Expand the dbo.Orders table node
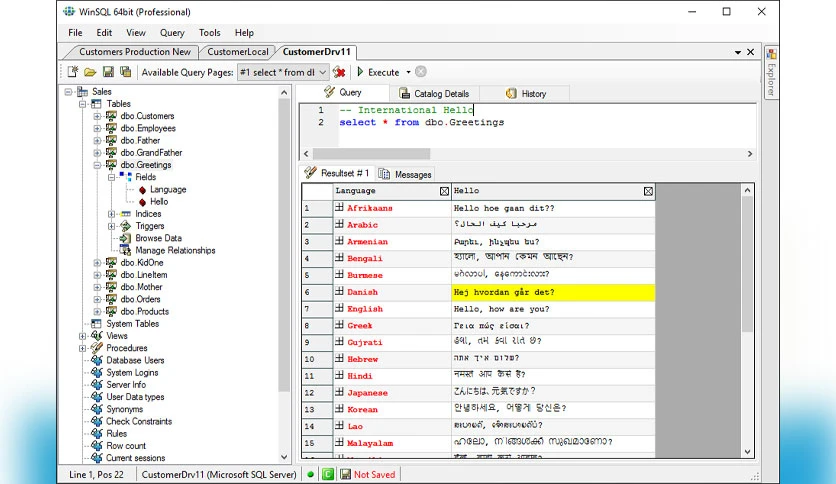This screenshot has width=836, height=484. point(97,299)
